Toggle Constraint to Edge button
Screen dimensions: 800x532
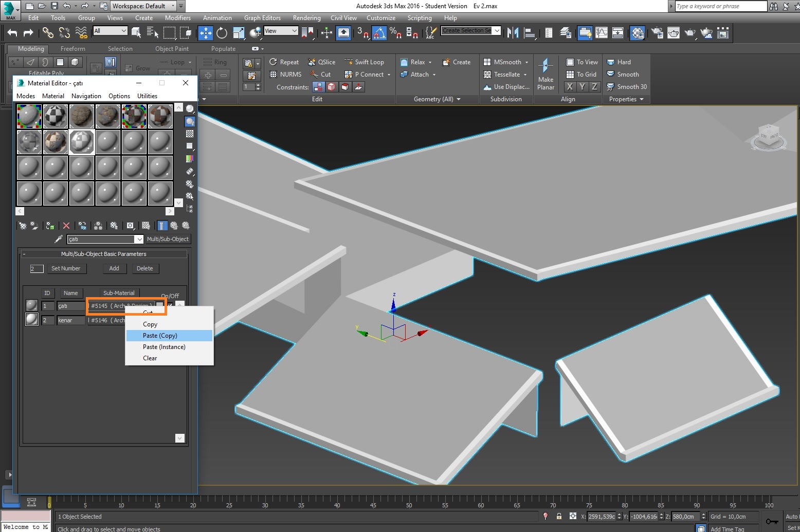(332, 87)
